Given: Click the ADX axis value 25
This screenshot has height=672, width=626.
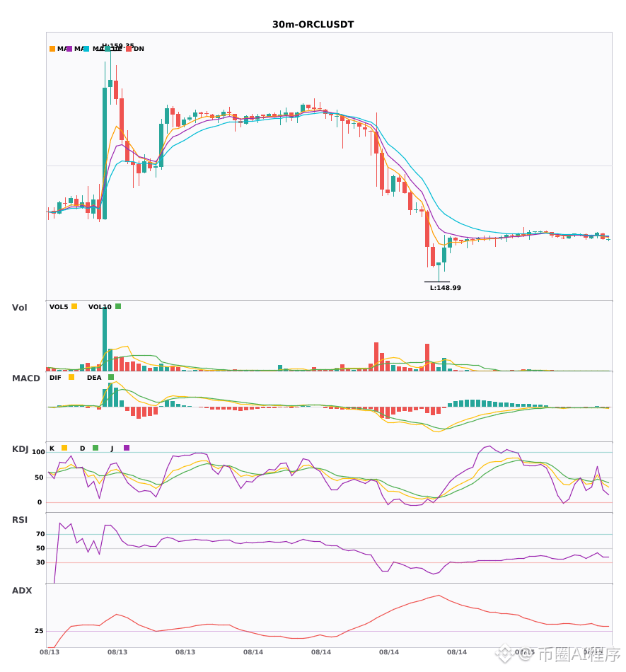Looking at the screenshot, I should click(39, 631).
